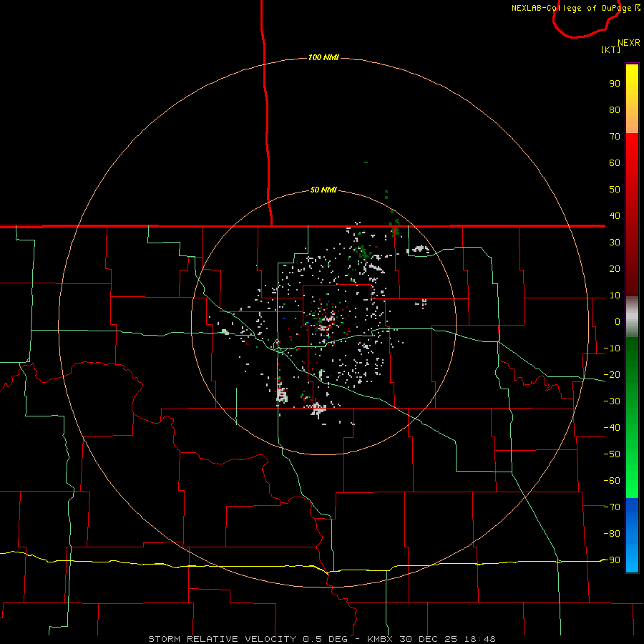Image resolution: width=644 pixels, height=644 pixels.
Task: Click the gray zero-velocity segment of color bar
Action: pyautogui.click(x=632, y=317)
